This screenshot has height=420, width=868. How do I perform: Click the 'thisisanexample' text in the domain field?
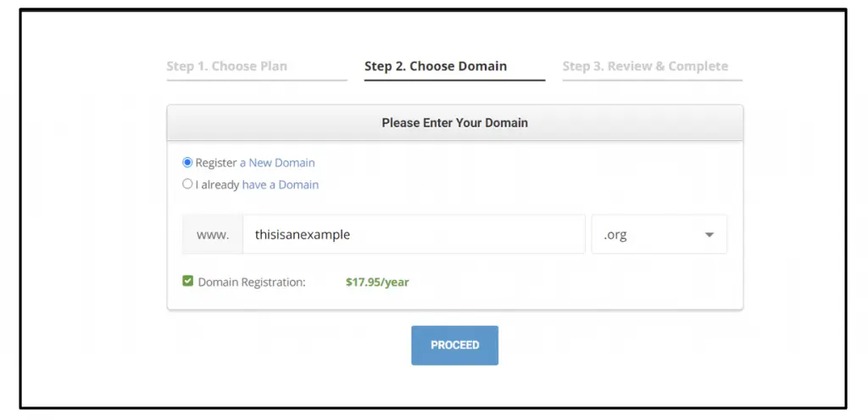303,235
